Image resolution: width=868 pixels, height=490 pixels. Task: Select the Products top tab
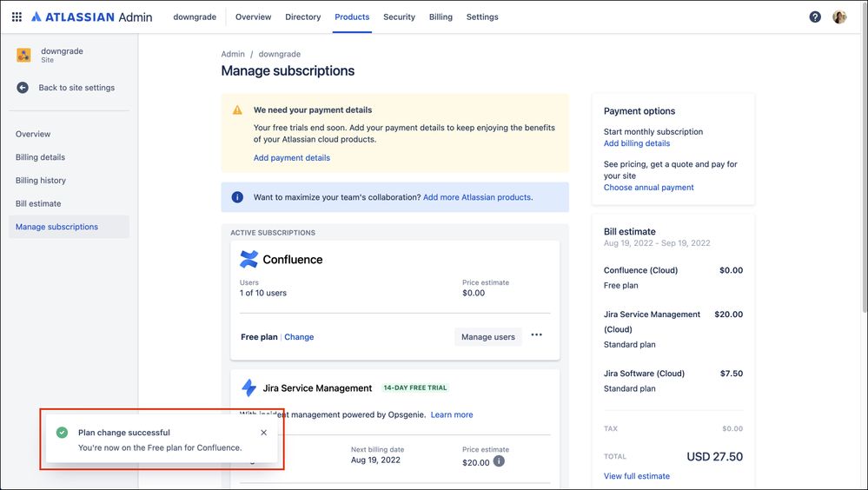point(352,17)
